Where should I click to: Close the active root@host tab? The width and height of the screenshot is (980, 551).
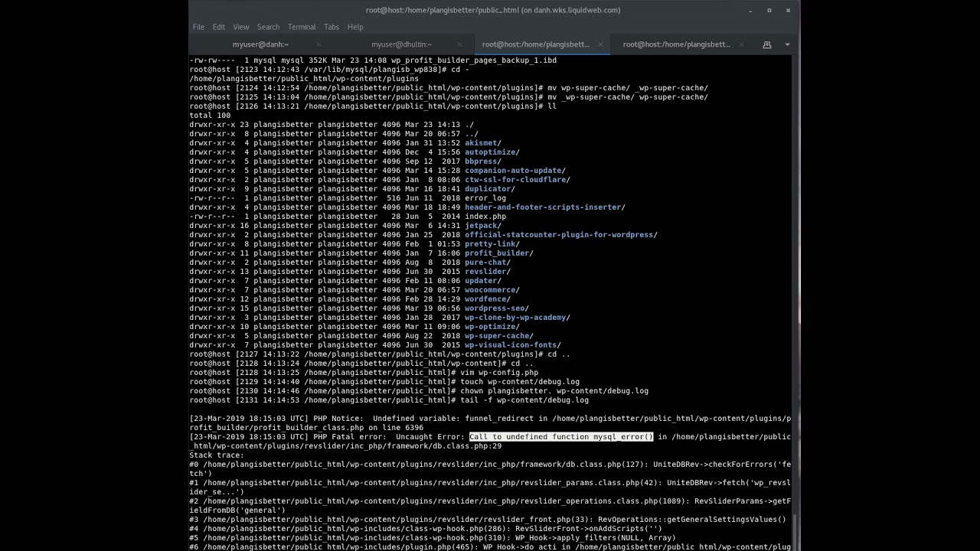pyautogui.click(x=600, y=44)
